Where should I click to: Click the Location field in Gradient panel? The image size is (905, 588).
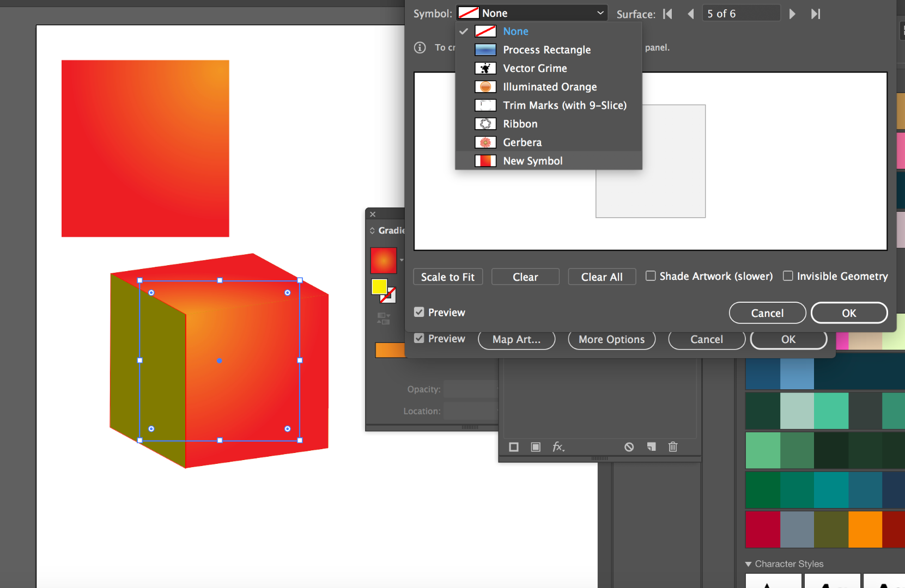coord(471,411)
